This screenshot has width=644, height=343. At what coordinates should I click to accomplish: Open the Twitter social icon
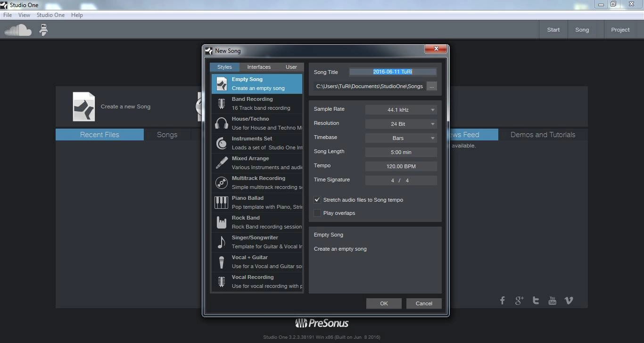(x=536, y=301)
